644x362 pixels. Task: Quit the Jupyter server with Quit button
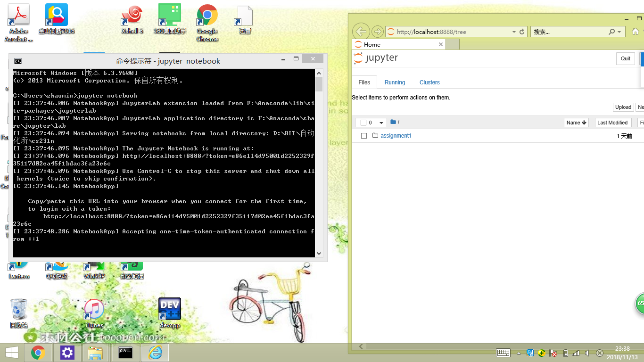[x=625, y=58]
